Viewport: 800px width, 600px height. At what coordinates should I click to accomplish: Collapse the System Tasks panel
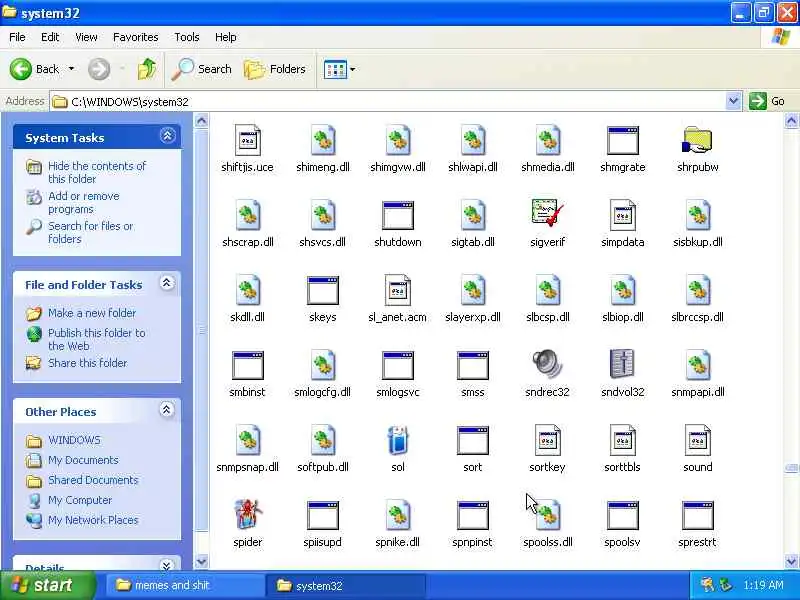click(x=167, y=136)
